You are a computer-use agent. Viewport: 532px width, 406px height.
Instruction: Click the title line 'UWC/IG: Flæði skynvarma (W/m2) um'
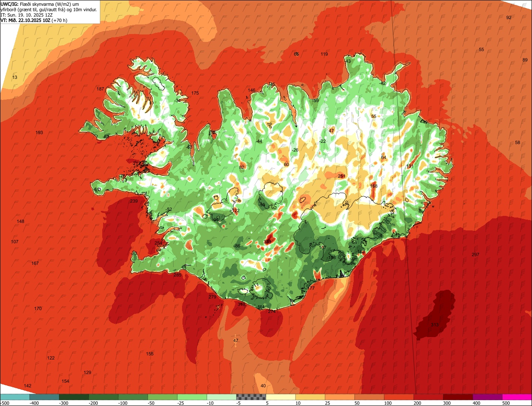point(40,4)
